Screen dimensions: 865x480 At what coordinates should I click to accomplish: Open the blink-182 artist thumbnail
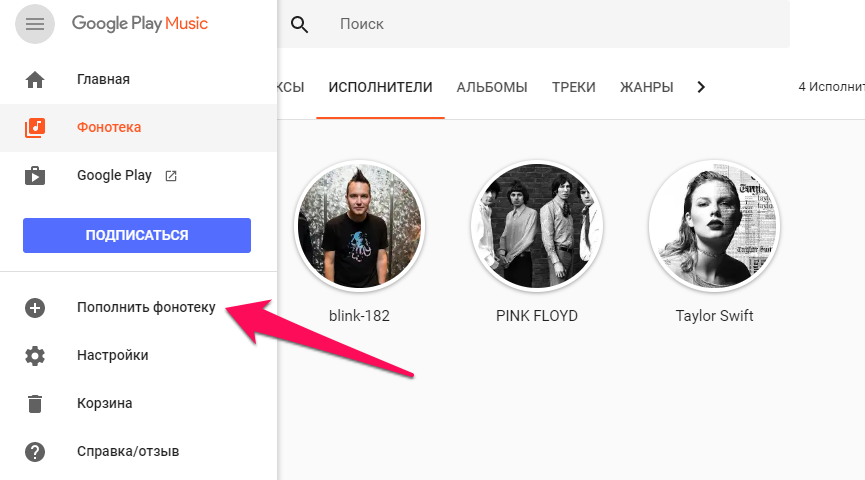coord(359,227)
